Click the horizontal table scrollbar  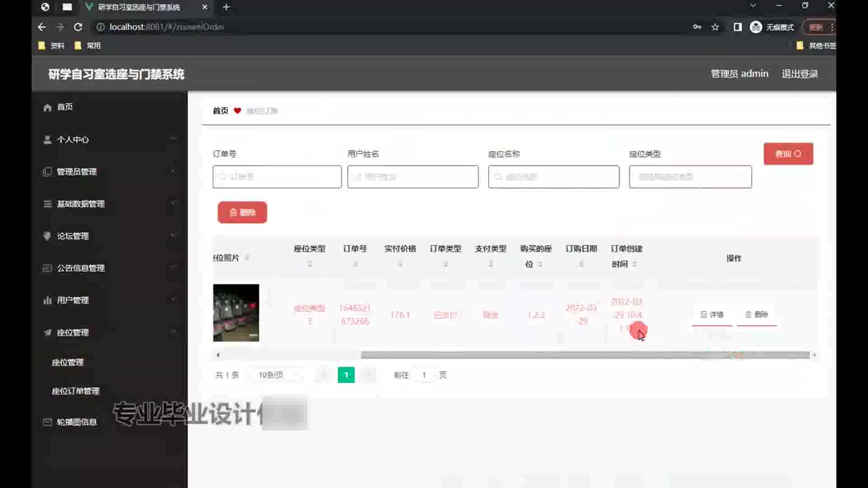[585, 355]
